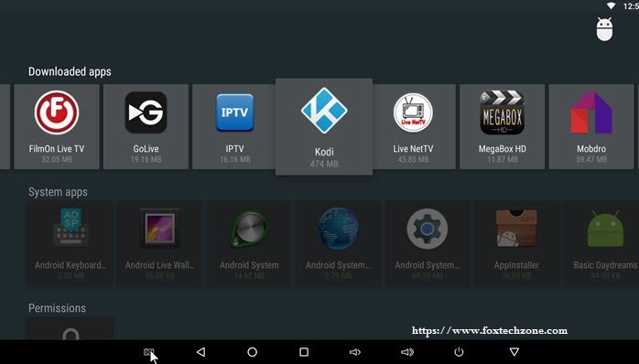Viewport: 639px width, 364px height.
Task: Lower volume with volume down icon
Action: (x=355, y=352)
